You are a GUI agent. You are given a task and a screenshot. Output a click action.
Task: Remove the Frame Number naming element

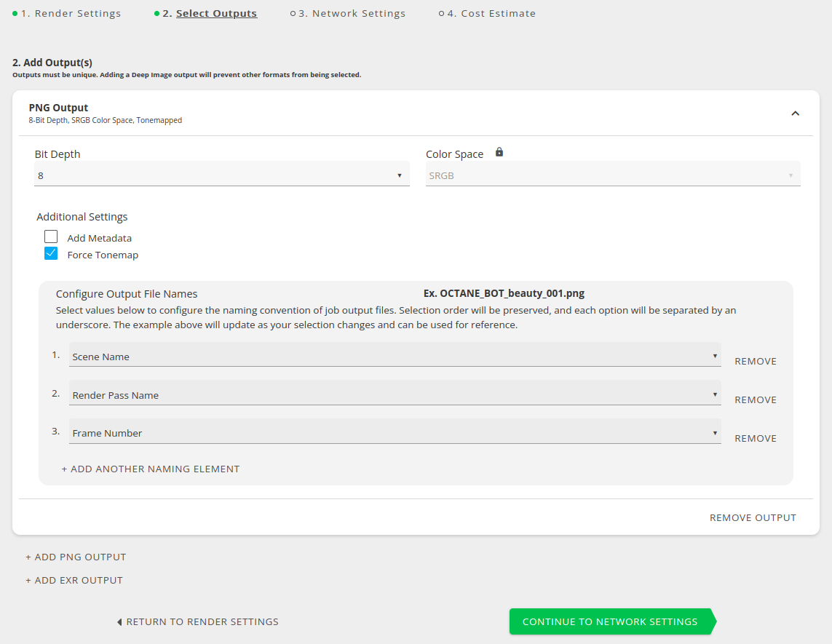[755, 438]
